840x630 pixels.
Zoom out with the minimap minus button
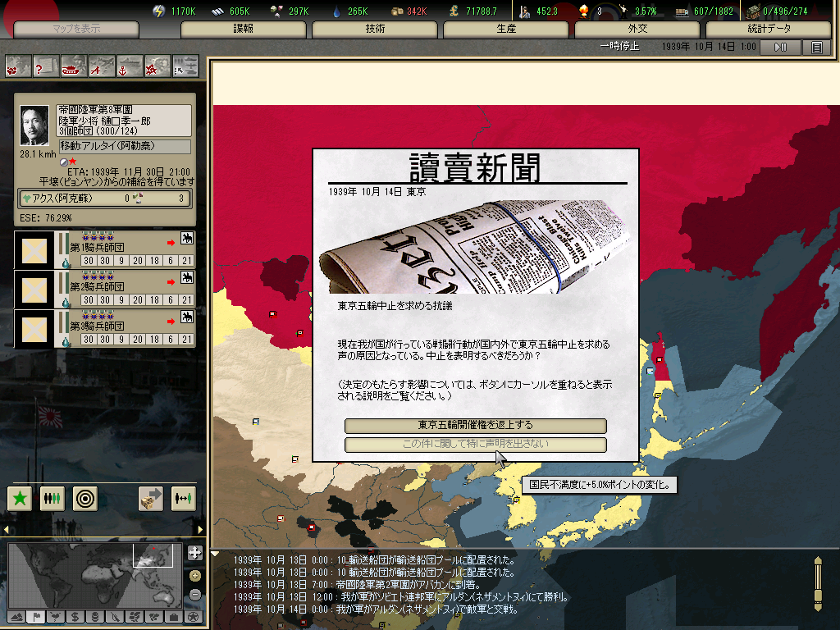pos(195,595)
